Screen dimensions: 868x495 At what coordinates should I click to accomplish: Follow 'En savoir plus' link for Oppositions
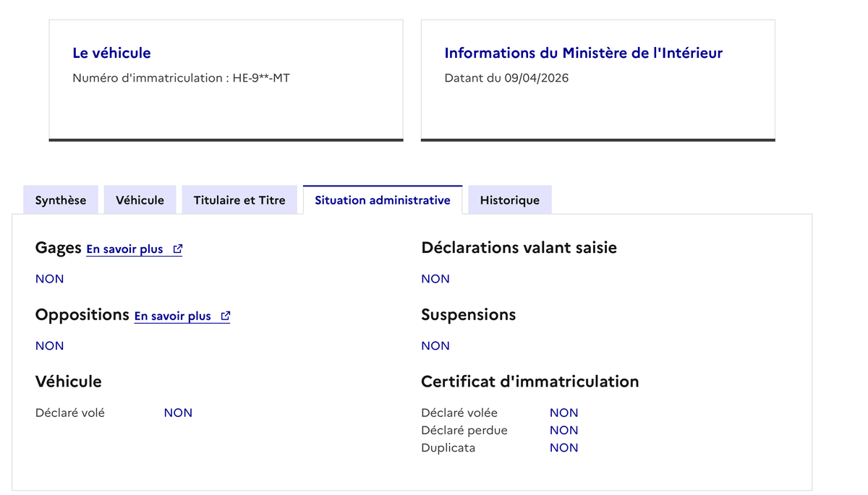tap(173, 317)
